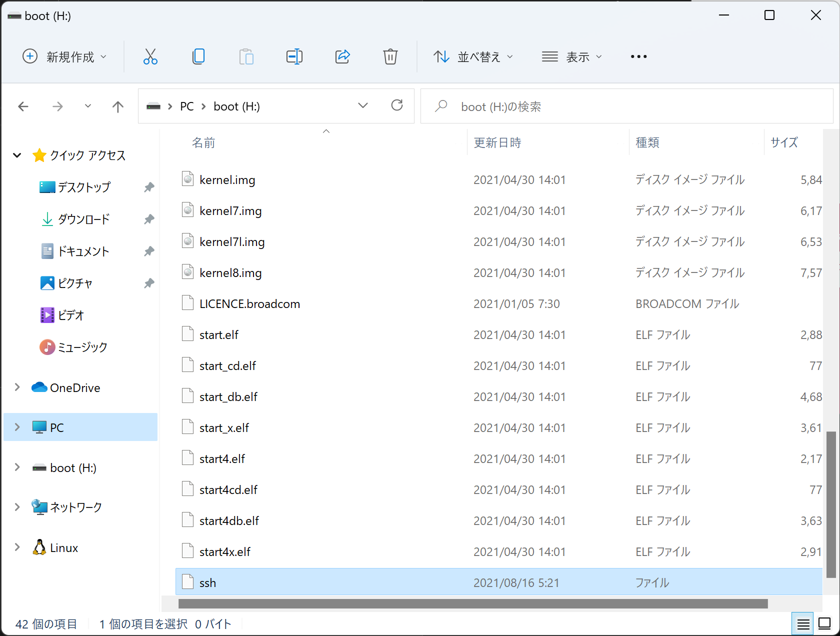The image size is (840, 636).
Task: Select the Linux sidebar entry
Action: [x=63, y=547]
